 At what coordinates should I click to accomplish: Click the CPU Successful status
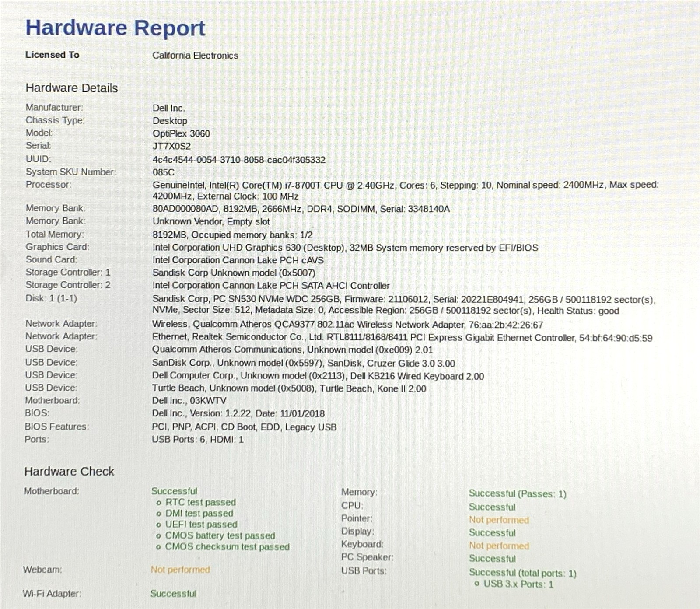(x=492, y=507)
